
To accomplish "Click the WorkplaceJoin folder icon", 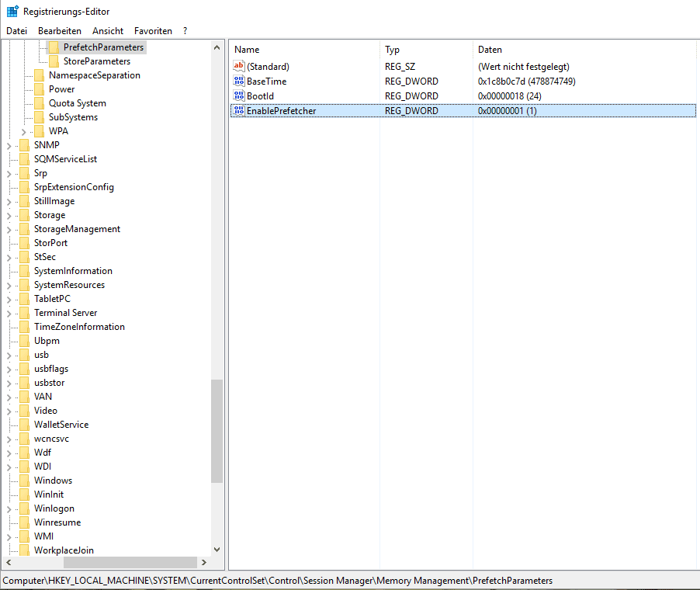I will 25,550.
